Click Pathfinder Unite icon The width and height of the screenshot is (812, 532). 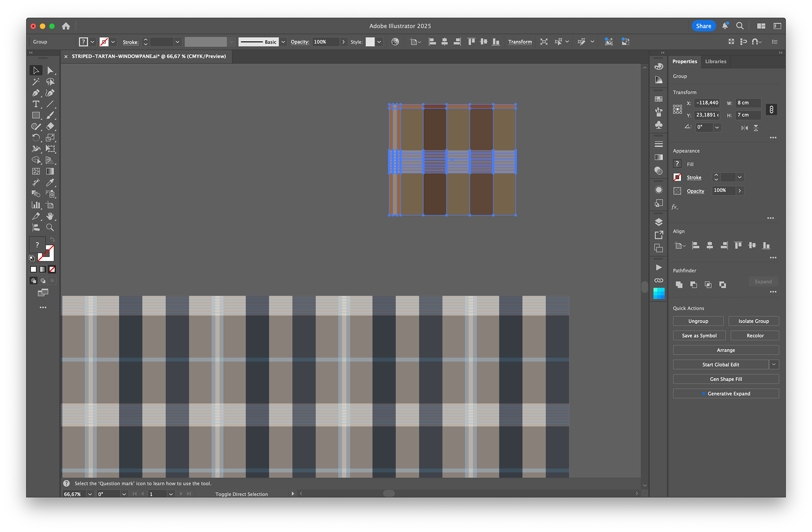point(679,285)
